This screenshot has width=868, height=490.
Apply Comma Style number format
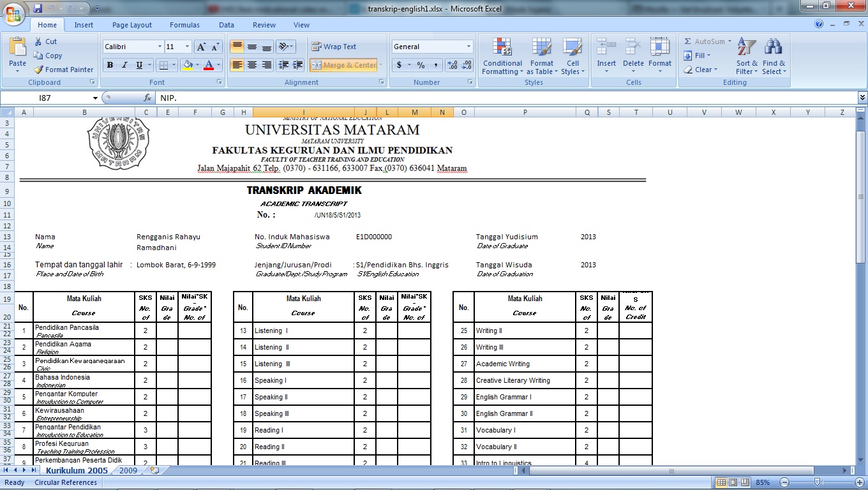(436, 65)
